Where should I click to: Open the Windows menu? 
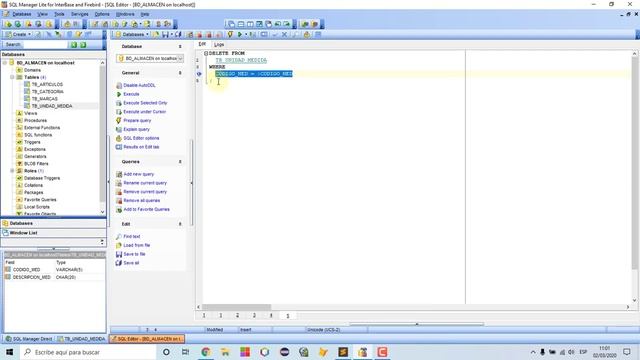tap(125, 14)
